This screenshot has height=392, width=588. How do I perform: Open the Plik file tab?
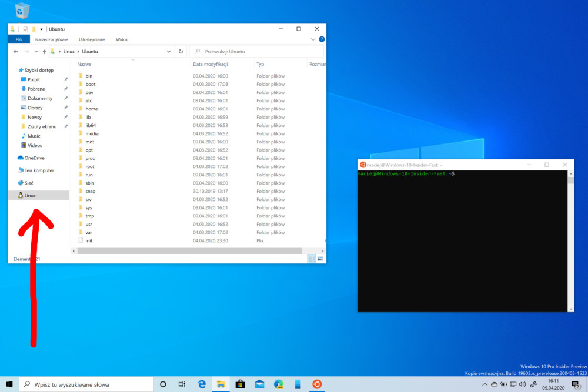[x=19, y=39]
